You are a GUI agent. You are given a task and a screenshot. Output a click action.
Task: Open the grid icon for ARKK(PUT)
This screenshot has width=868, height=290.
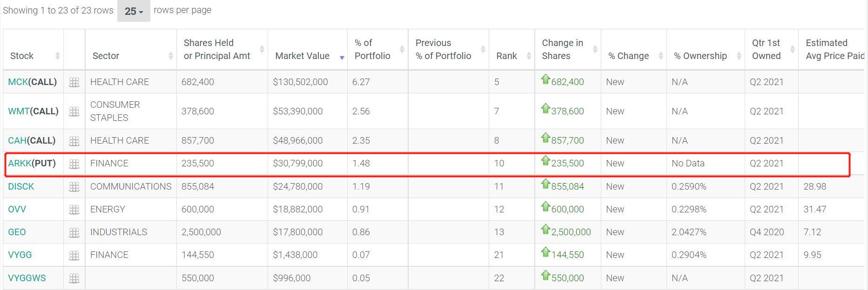[x=74, y=164]
